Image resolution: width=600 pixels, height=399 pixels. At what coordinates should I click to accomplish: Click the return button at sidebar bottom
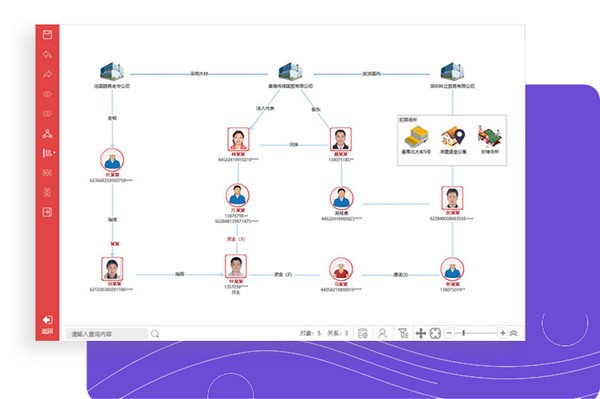click(x=47, y=325)
